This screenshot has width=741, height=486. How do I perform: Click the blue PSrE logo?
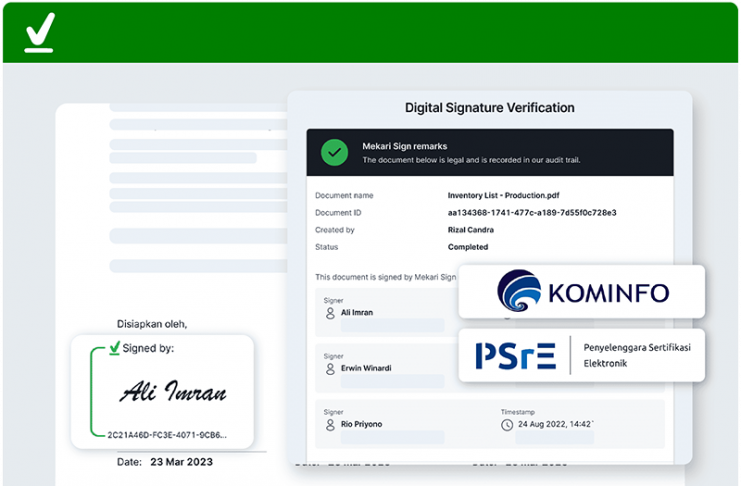[515, 355]
